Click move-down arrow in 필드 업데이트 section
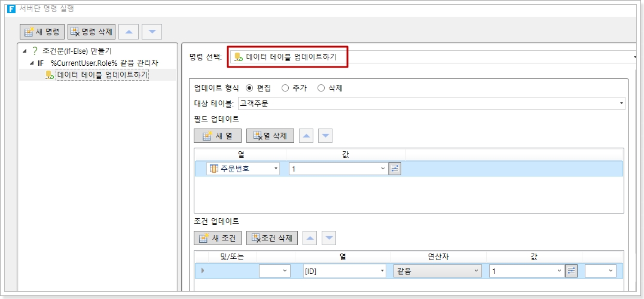644x299 pixels. pos(325,136)
